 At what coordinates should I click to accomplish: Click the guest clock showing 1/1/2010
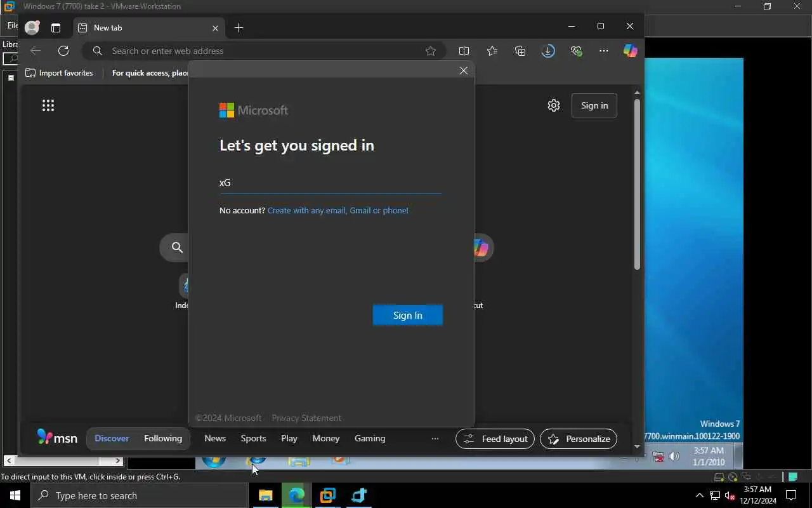709,456
